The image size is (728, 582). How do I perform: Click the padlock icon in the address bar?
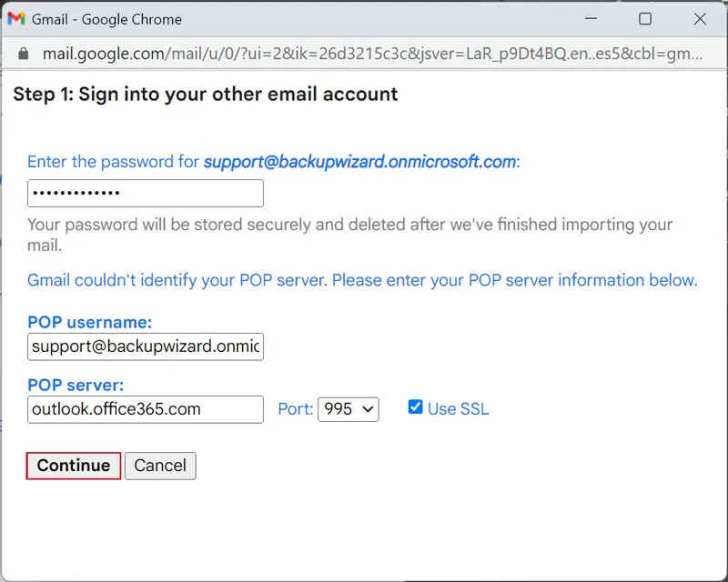pyautogui.click(x=23, y=54)
